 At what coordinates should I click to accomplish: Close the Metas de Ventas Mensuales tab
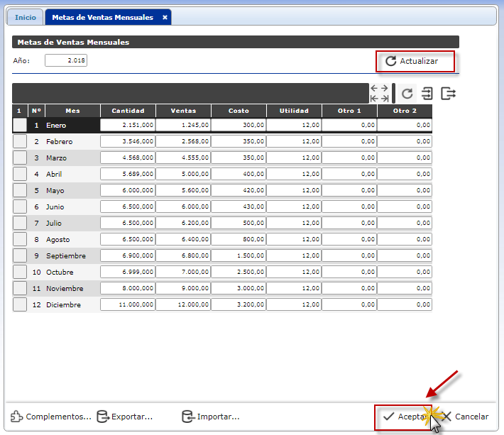point(165,17)
